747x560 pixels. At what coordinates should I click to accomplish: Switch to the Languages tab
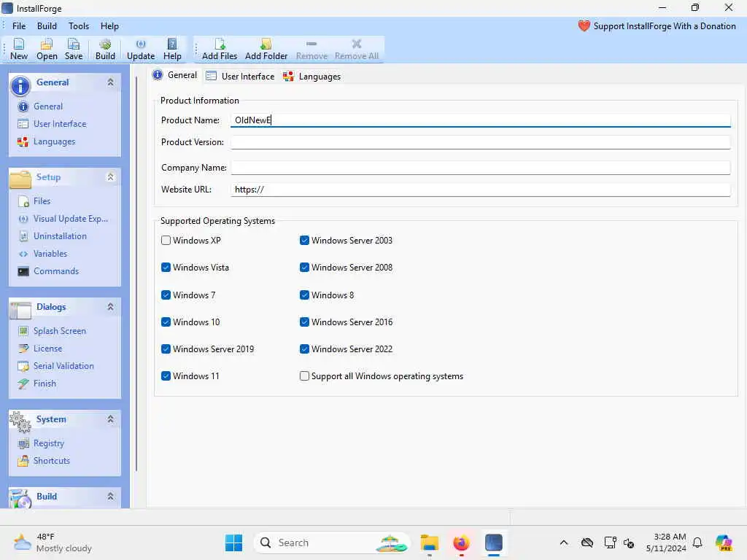coord(312,76)
